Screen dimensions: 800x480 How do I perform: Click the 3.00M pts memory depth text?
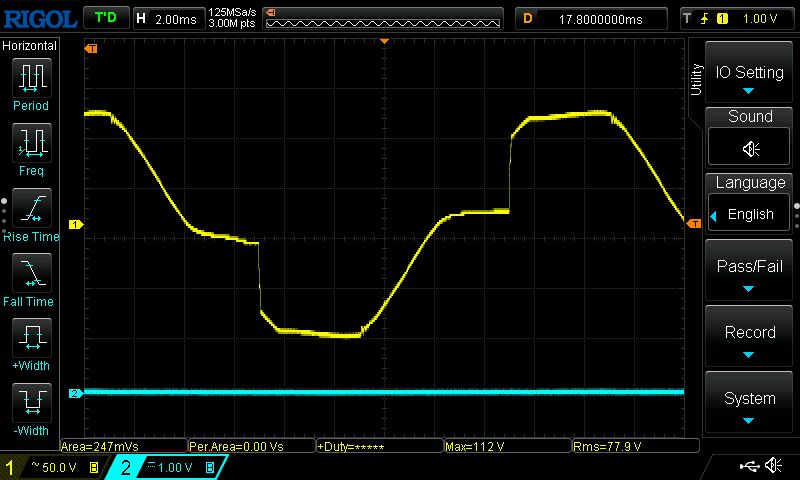click(232, 23)
